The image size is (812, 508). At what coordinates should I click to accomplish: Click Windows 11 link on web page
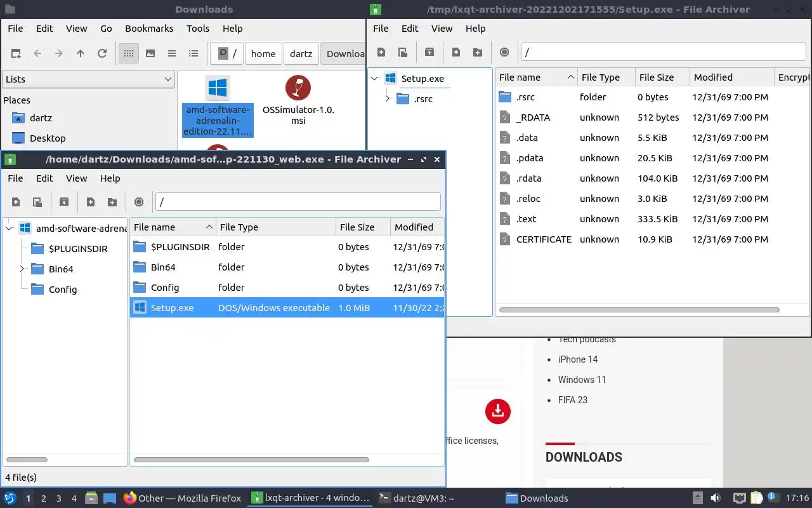[582, 380]
